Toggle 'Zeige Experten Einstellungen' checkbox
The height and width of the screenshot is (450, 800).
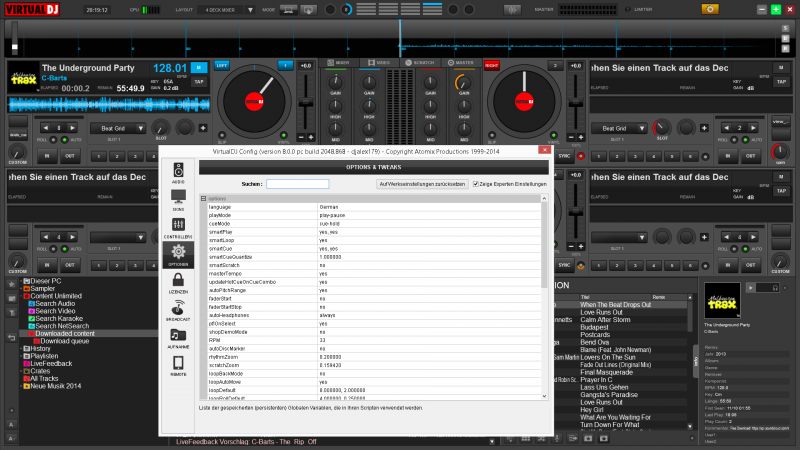[x=475, y=184]
